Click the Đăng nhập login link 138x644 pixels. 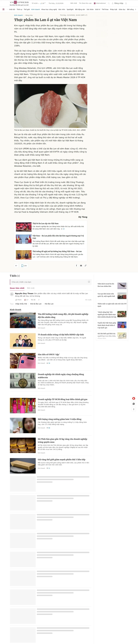[x=119, y=3]
